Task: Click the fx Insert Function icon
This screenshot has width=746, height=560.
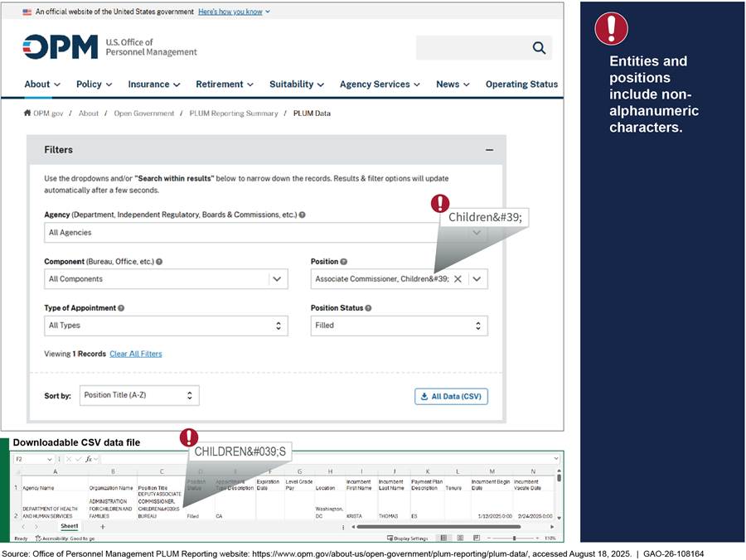Action: point(89,457)
